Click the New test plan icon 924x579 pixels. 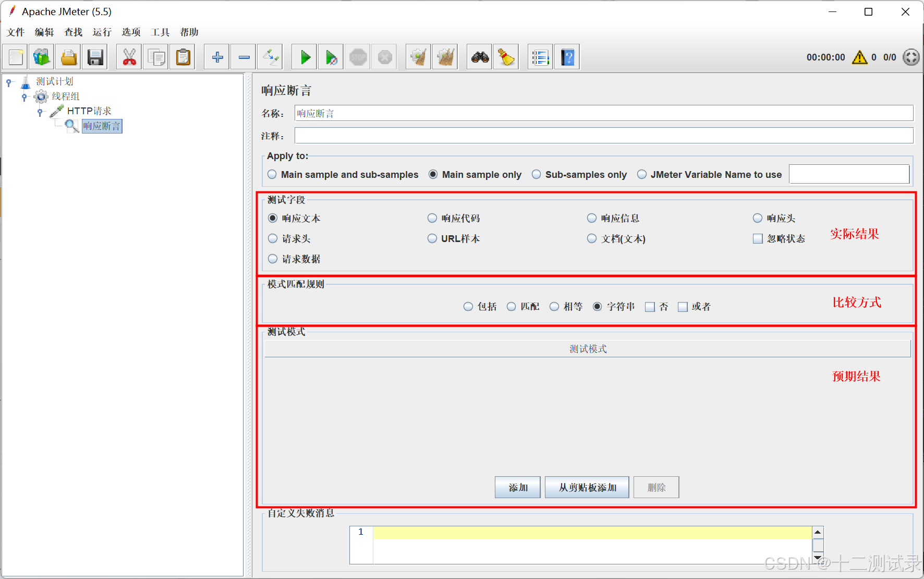pos(16,57)
